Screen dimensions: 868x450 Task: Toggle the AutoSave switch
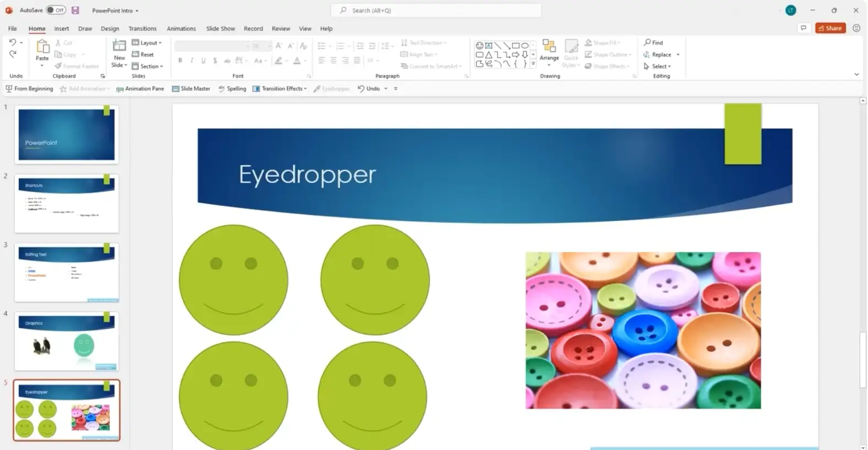56,10
